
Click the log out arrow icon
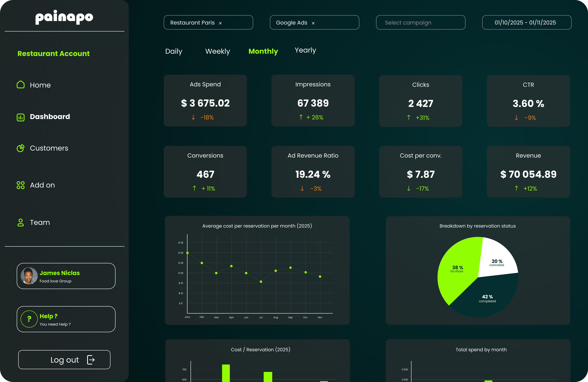91,360
